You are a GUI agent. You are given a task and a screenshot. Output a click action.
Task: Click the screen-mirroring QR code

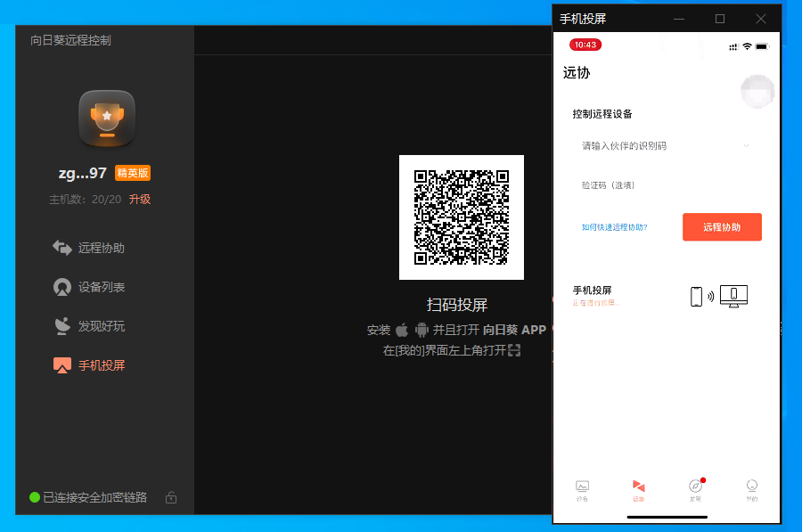[x=462, y=217]
